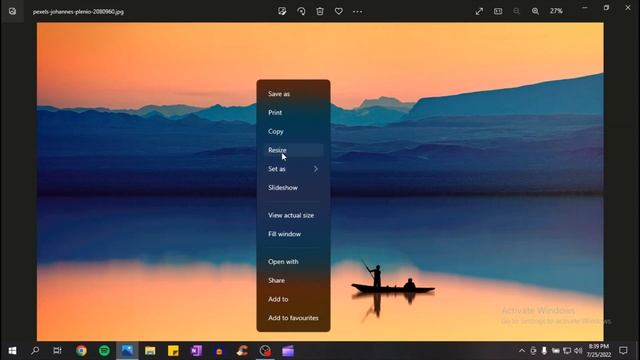Open the network tray icon
Image resolution: width=640 pixels, height=360 pixels.
(567, 351)
